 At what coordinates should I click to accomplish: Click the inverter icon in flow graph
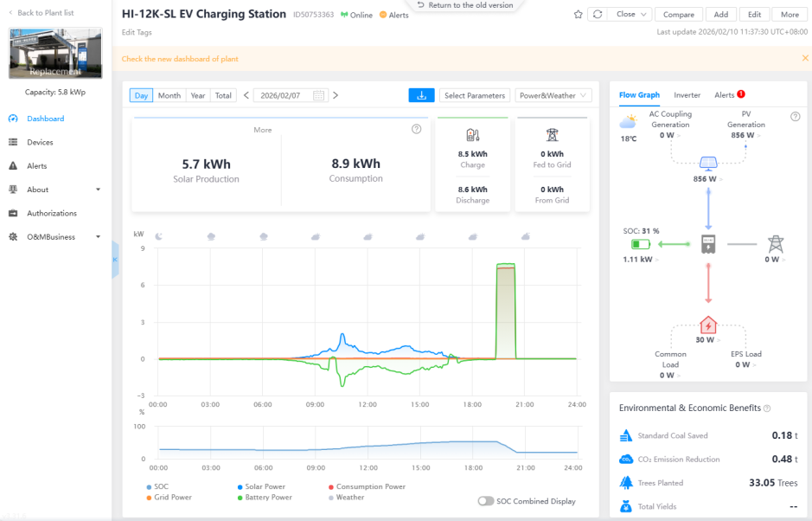tap(708, 244)
